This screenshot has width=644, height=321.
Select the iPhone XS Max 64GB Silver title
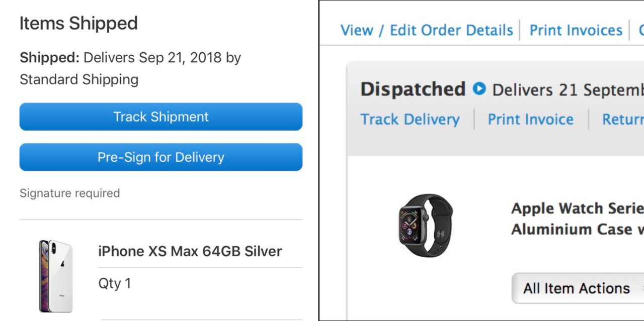tap(190, 251)
